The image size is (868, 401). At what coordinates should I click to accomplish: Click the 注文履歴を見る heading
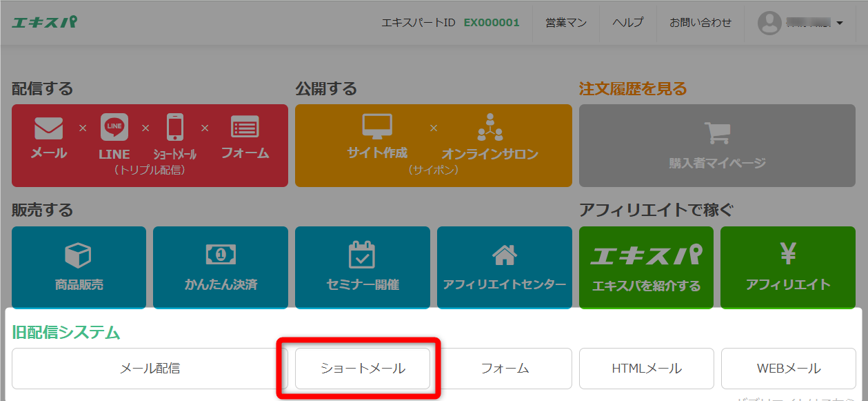633,89
